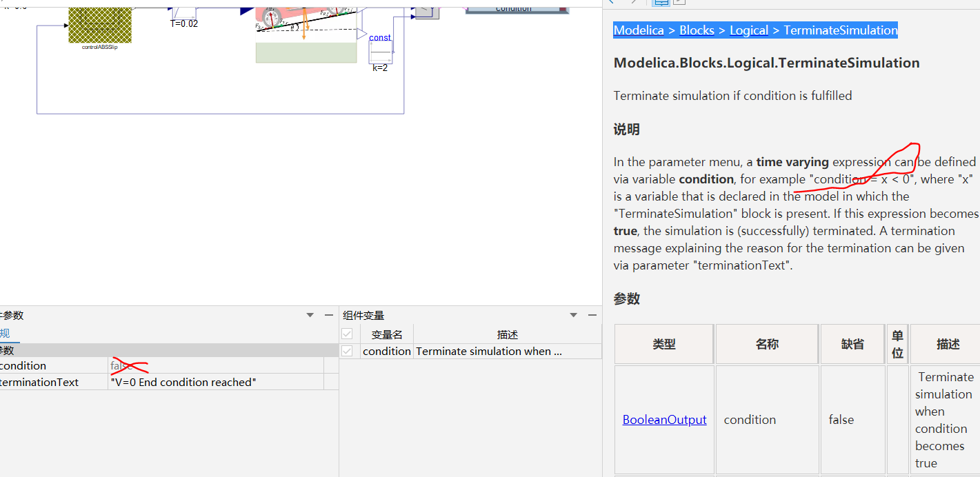The width and height of the screenshot is (980, 477).
Task: Open the 组件变量 panel dropdown arrow
Action: [x=573, y=315]
